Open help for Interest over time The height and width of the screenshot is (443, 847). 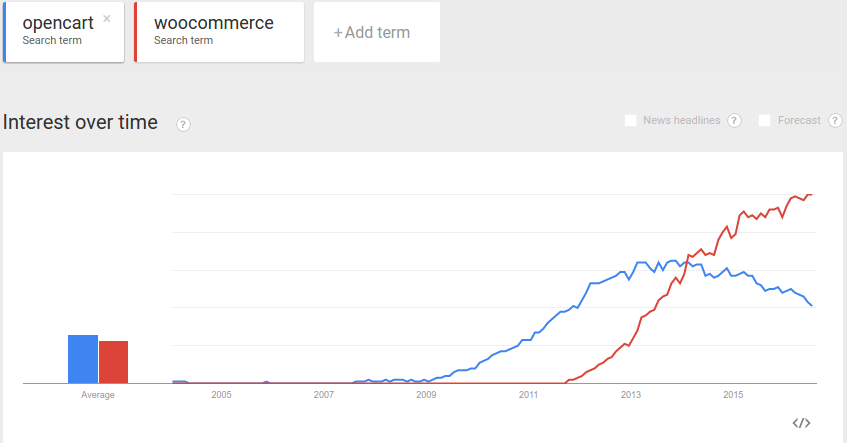[x=183, y=124]
